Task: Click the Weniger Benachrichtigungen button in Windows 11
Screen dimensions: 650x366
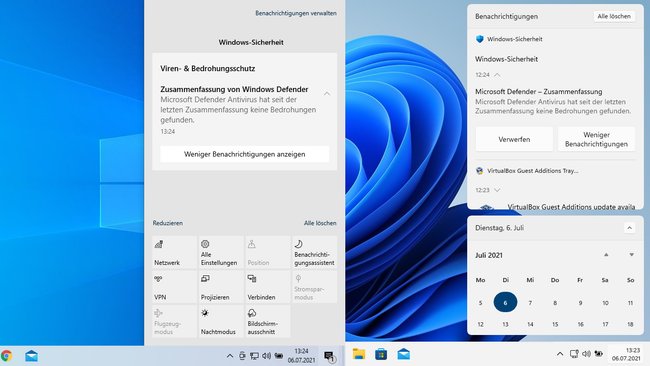Action: tap(596, 139)
